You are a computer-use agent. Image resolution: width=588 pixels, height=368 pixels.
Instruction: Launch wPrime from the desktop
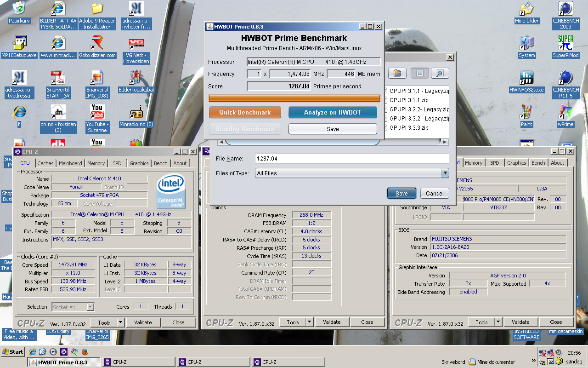[x=565, y=116]
